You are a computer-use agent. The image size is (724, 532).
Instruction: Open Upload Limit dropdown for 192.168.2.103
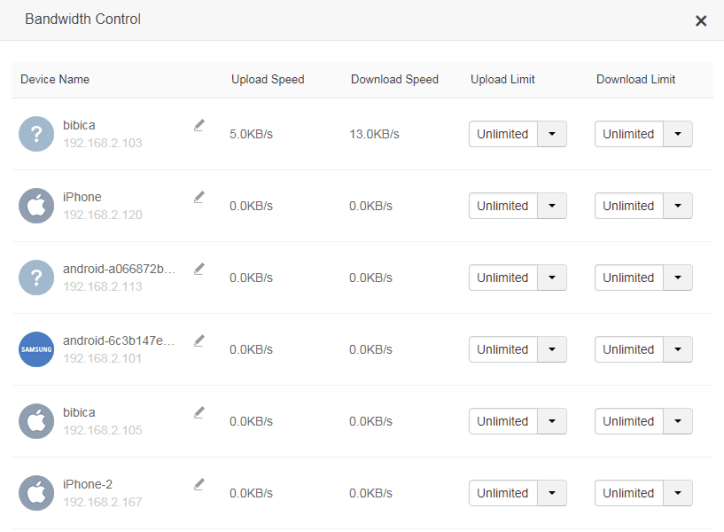(x=552, y=134)
